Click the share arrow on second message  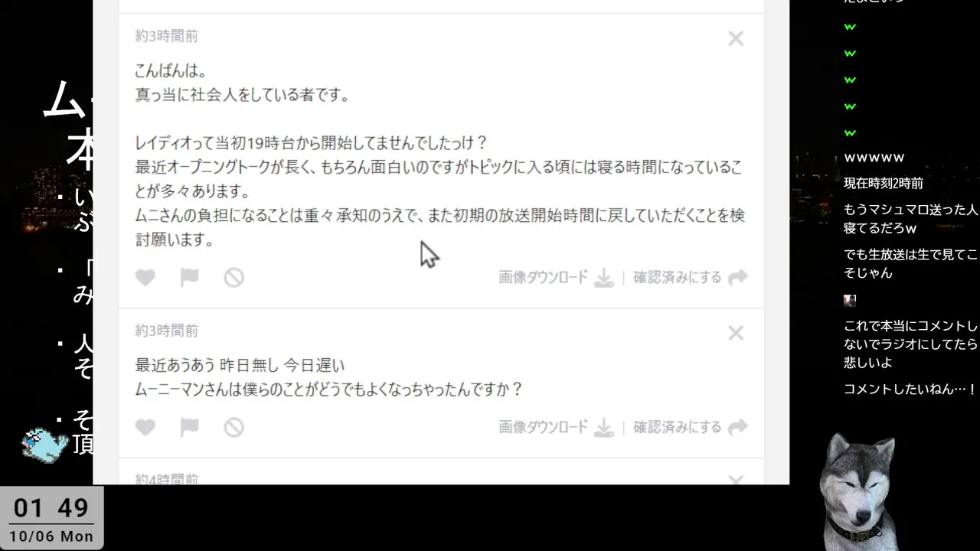click(737, 427)
